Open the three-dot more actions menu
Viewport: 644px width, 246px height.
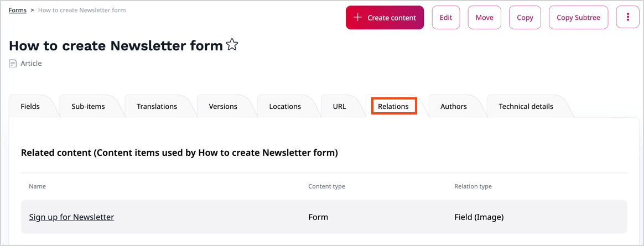pos(628,17)
